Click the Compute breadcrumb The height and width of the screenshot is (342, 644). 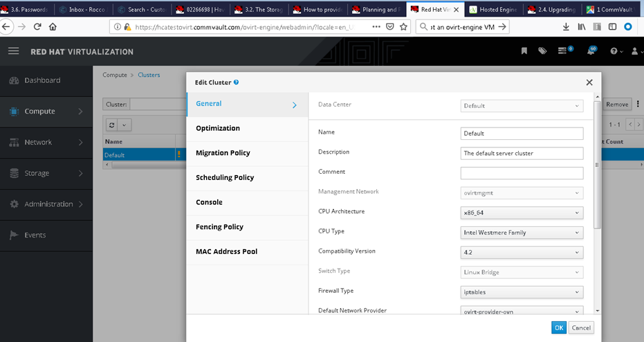click(x=115, y=75)
